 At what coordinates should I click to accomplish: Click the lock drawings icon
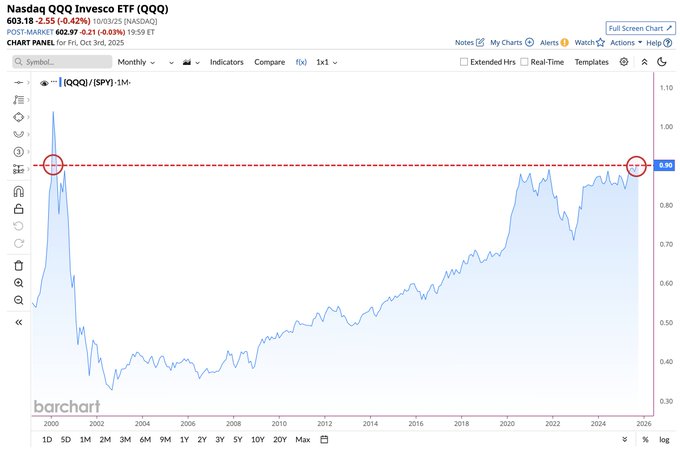click(19, 209)
